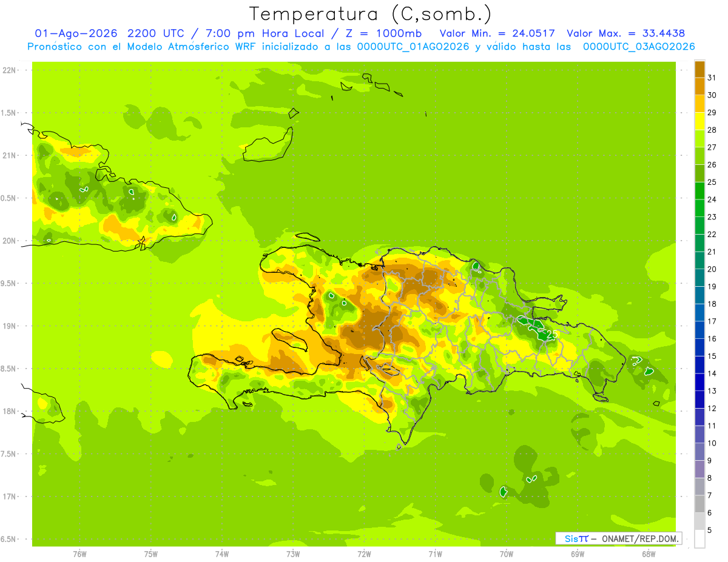Pick the orange swatch between 30 and 31

click(699, 86)
